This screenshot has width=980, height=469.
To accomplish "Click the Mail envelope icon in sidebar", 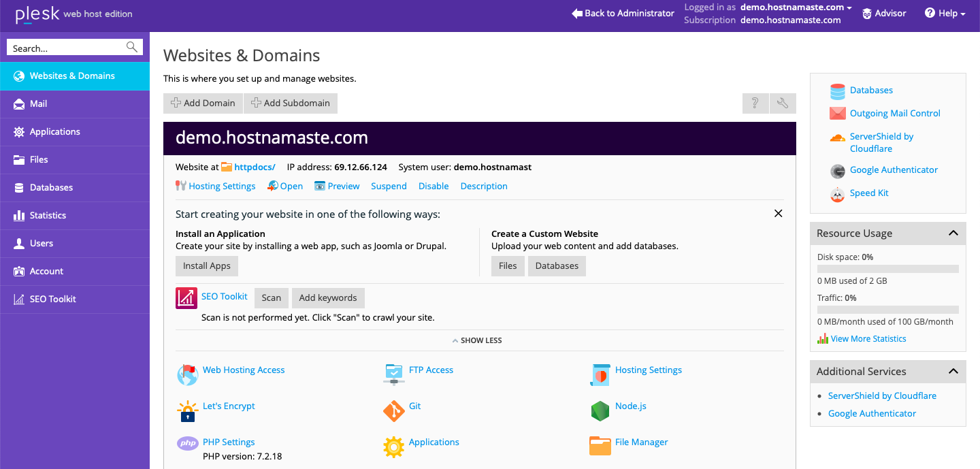I will coord(19,103).
